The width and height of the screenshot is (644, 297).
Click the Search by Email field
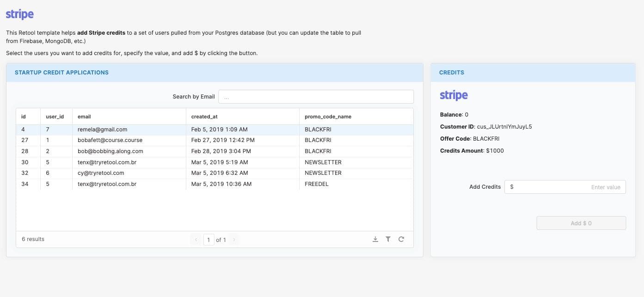pyautogui.click(x=316, y=97)
